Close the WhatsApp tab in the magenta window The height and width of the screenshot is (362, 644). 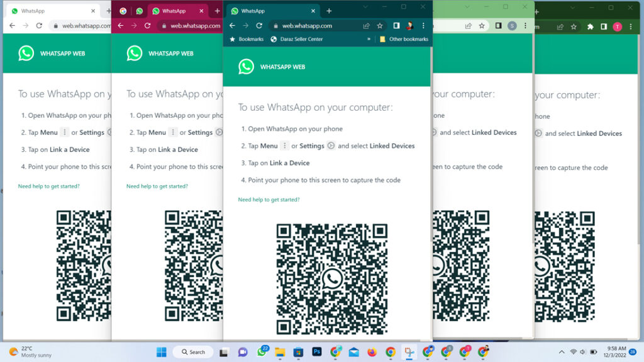tap(202, 11)
